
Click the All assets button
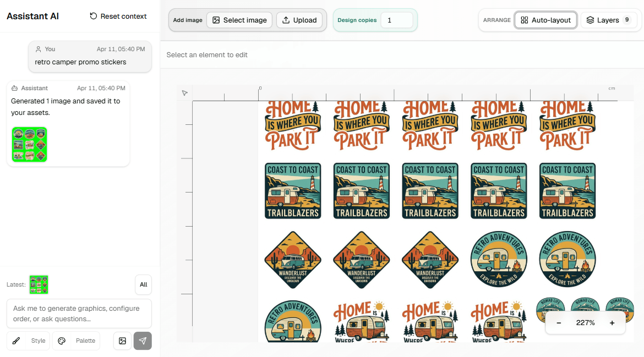coord(143,285)
